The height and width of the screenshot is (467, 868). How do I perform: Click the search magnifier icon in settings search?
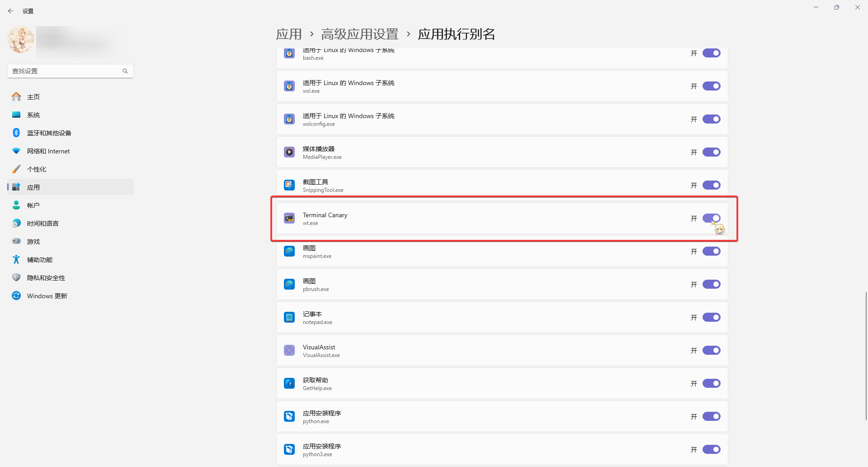pyautogui.click(x=125, y=71)
